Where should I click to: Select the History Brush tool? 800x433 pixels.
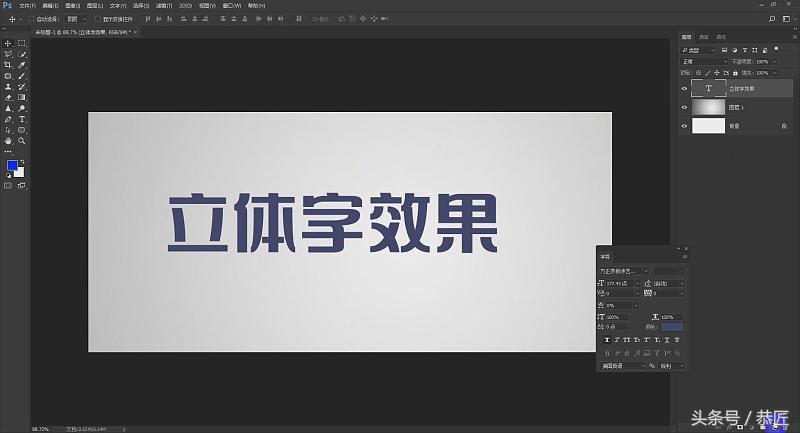tap(21, 87)
